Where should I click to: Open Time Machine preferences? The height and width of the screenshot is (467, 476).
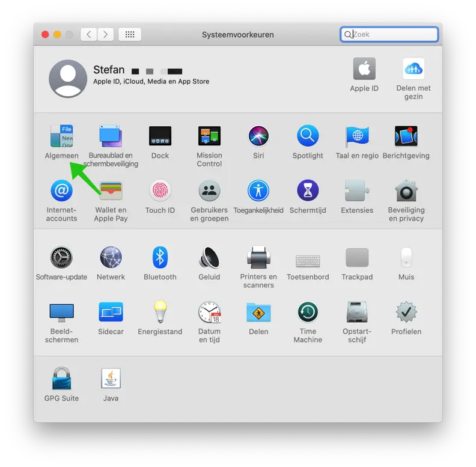pyautogui.click(x=308, y=312)
